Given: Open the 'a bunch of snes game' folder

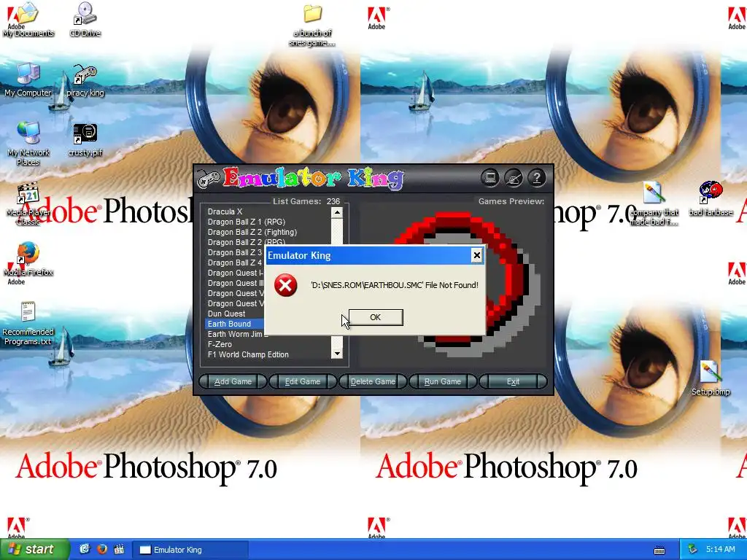Looking at the screenshot, I should coord(312,25).
